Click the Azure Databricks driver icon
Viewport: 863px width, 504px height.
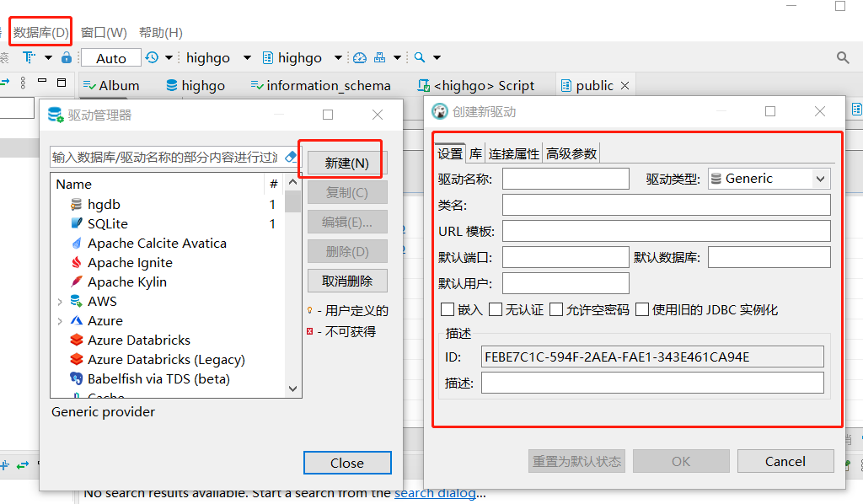pos(77,340)
